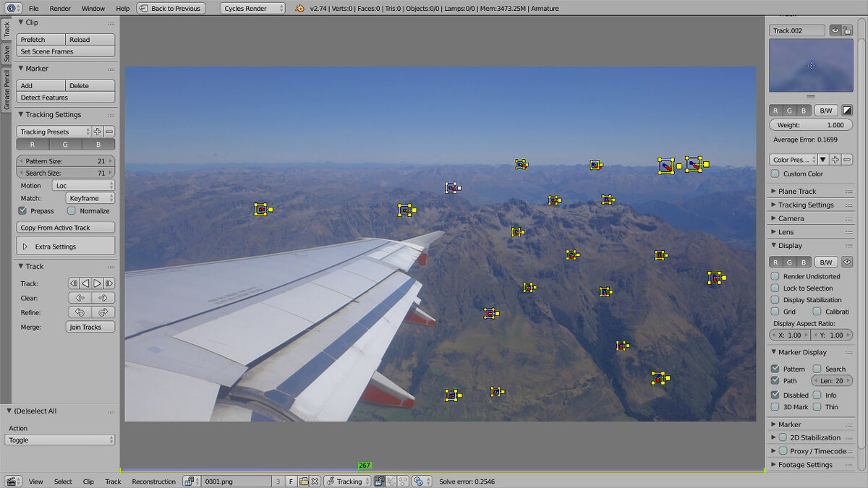Adjust the track Weight slider

coord(811,125)
